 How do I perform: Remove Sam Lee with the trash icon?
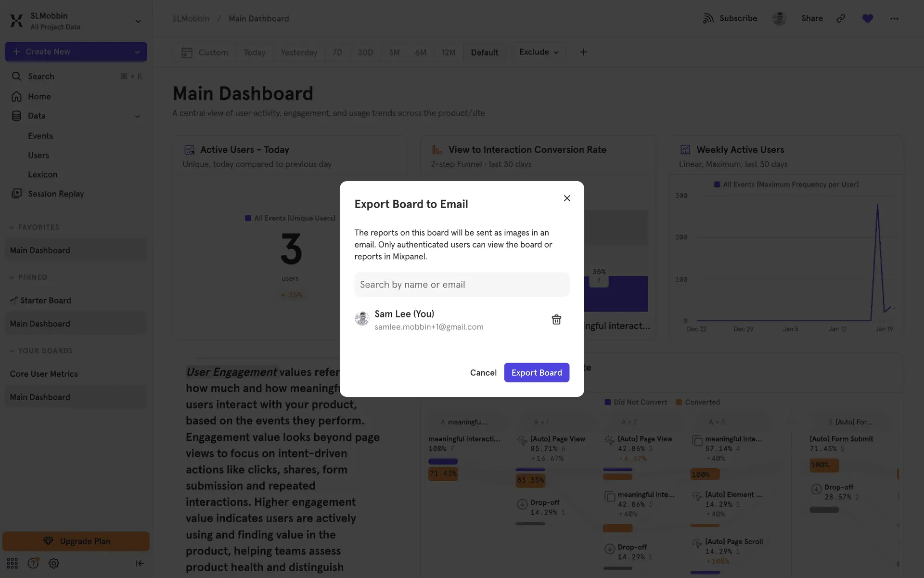(556, 319)
